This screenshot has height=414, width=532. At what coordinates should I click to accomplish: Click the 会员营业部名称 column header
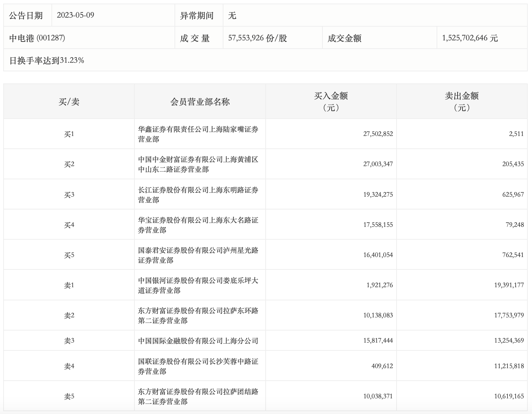tap(200, 102)
